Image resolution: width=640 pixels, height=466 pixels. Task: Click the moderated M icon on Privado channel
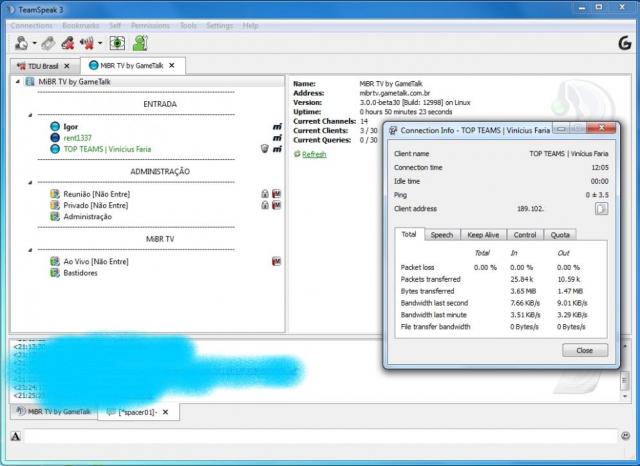pos(276,205)
